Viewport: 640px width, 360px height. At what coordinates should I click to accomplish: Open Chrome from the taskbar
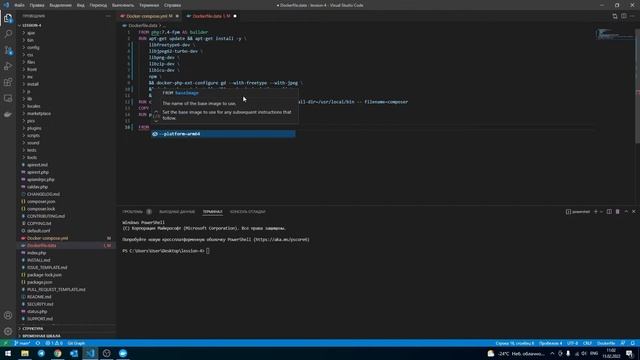point(58,353)
